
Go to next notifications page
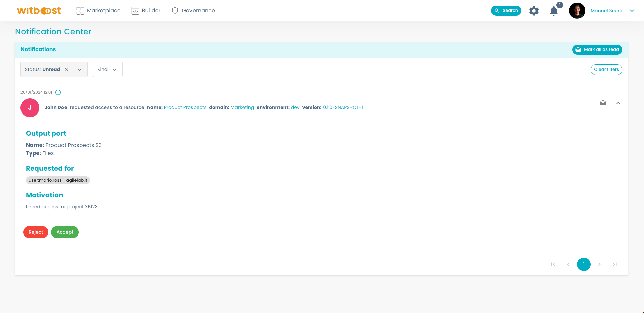pyautogui.click(x=599, y=264)
